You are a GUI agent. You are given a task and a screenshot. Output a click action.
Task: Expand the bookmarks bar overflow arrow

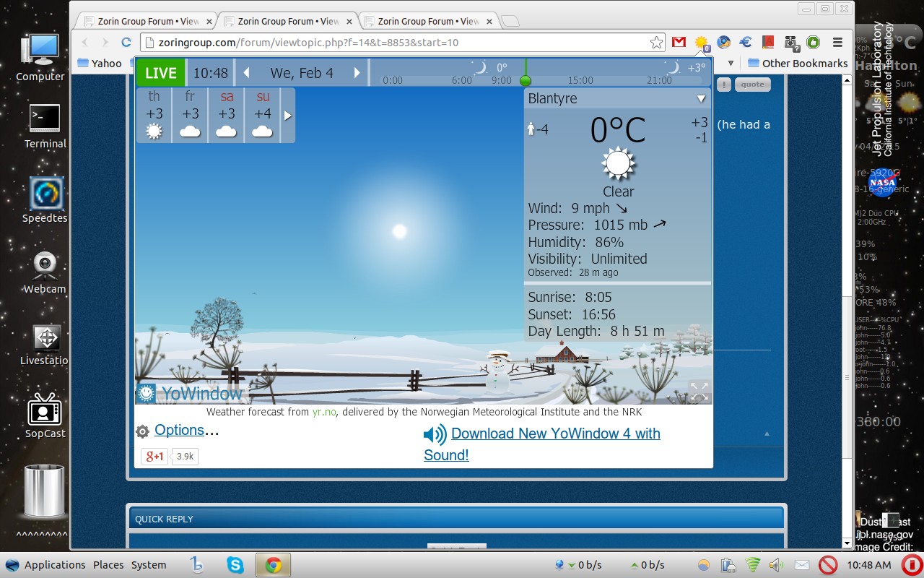tap(730, 64)
